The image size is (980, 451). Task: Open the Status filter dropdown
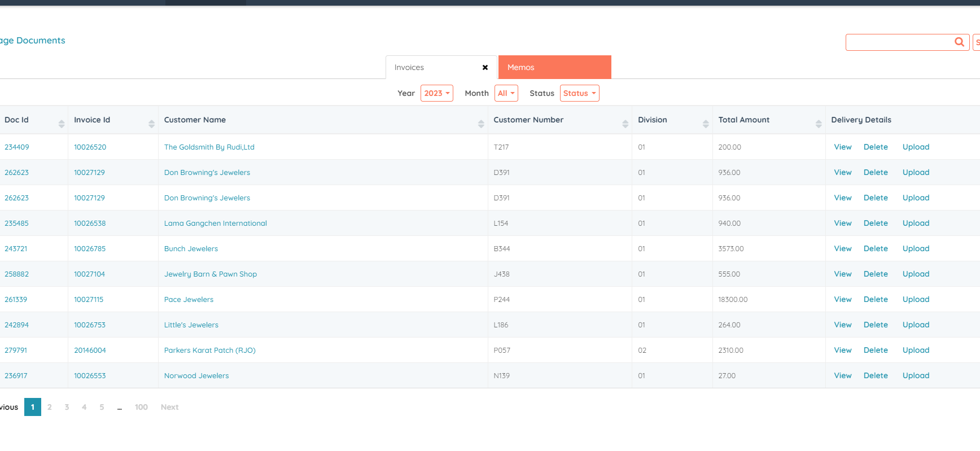(x=579, y=94)
